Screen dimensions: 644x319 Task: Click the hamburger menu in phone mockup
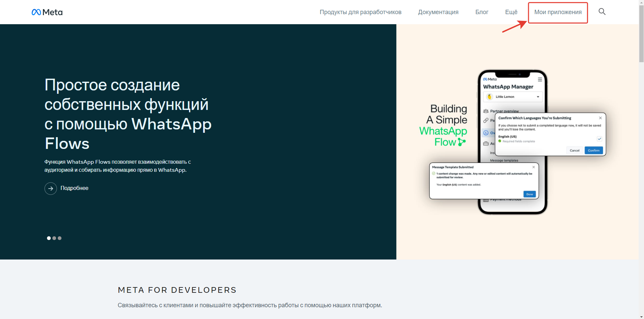click(540, 80)
